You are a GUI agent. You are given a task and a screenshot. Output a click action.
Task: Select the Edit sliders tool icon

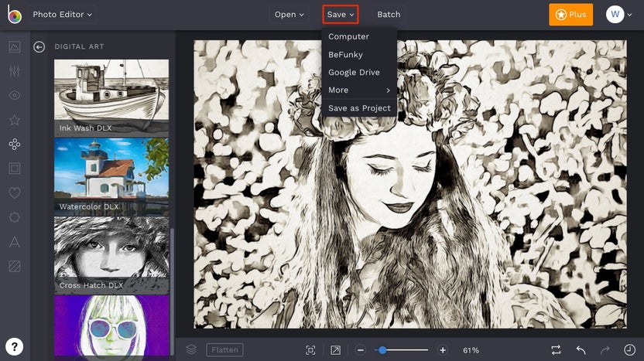click(15, 71)
